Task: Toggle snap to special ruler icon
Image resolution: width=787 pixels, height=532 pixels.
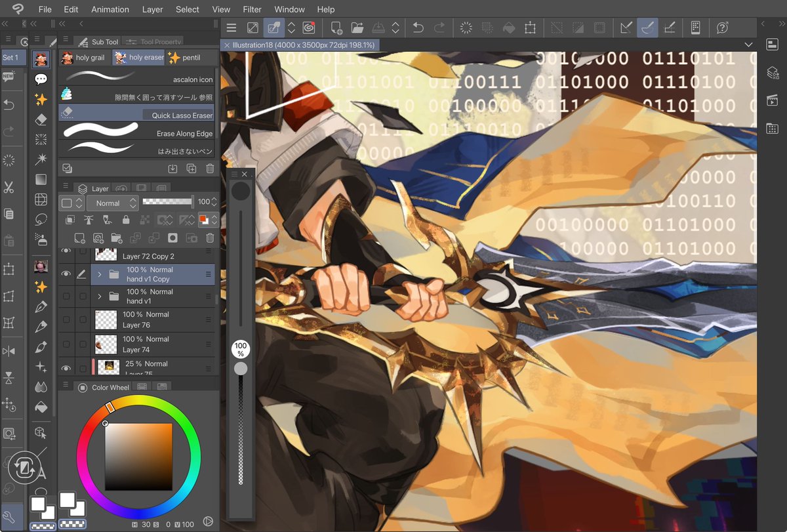Action: 647,28
